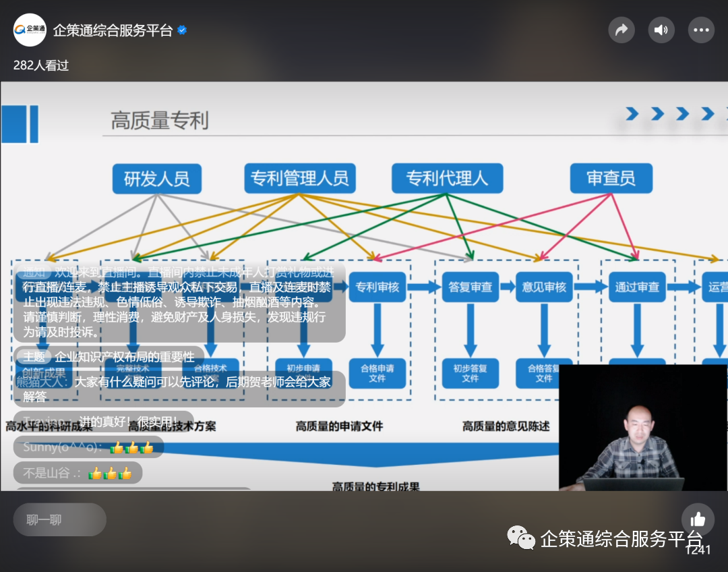Click the share arrow icon
The image size is (728, 572).
pyautogui.click(x=621, y=30)
